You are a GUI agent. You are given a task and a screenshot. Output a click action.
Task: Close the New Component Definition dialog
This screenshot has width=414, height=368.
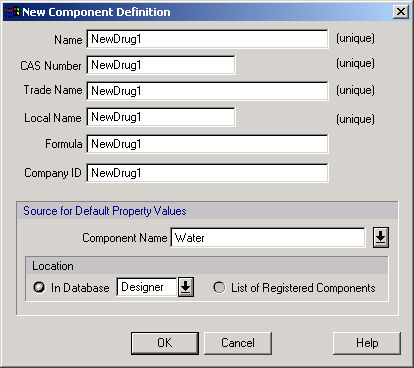point(401,12)
